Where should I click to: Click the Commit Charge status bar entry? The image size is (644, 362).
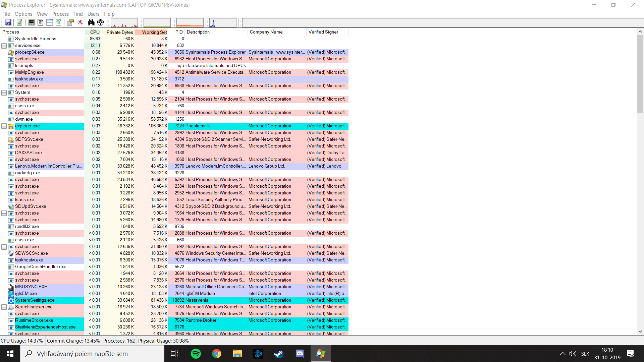[x=73, y=341]
